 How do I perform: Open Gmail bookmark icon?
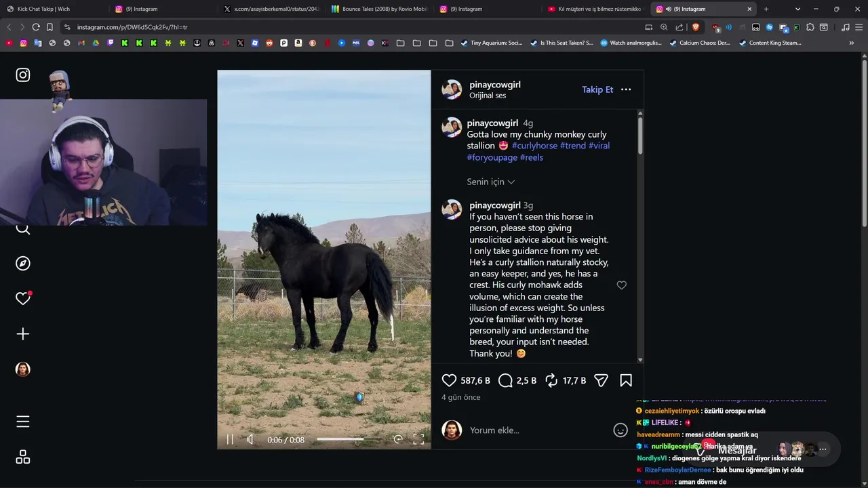(81, 43)
